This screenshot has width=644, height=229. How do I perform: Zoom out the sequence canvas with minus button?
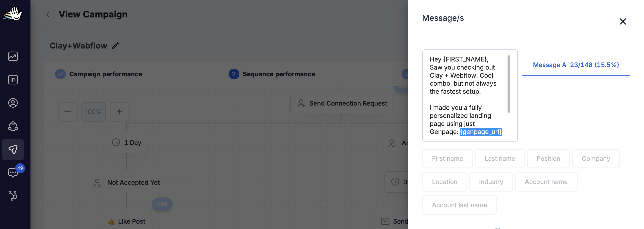[x=68, y=112]
